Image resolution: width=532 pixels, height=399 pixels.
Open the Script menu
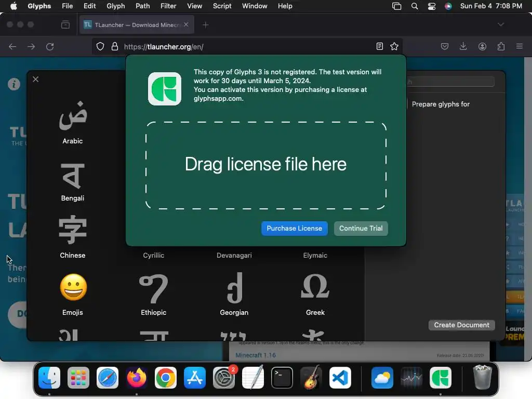pos(222,6)
